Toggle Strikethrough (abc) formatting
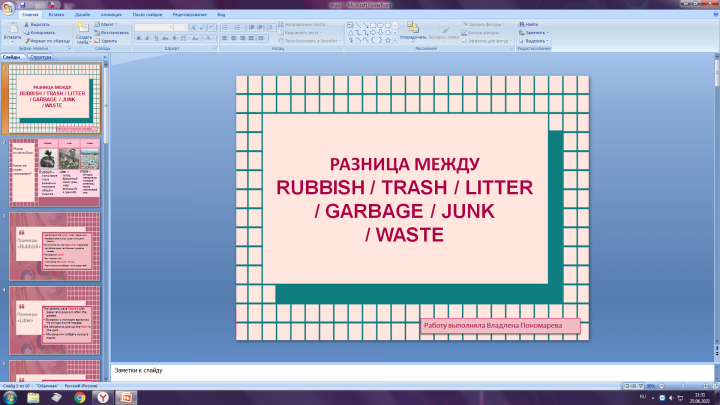720x405 pixels. (x=165, y=38)
